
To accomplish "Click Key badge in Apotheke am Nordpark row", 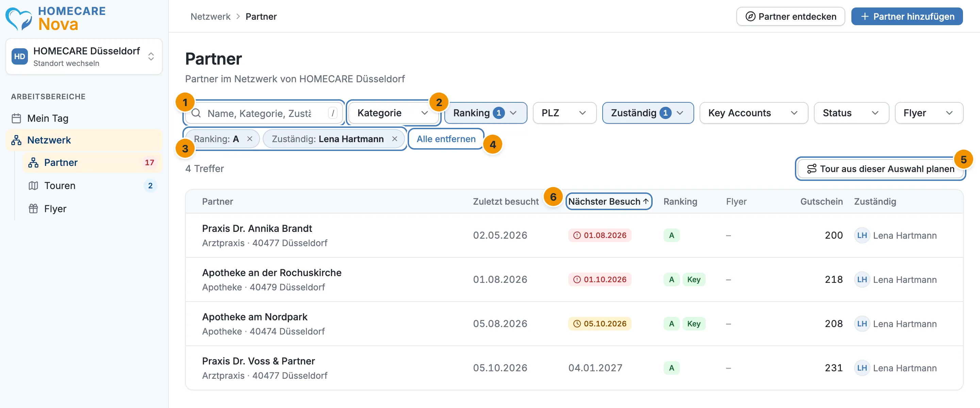I will [x=693, y=323].
